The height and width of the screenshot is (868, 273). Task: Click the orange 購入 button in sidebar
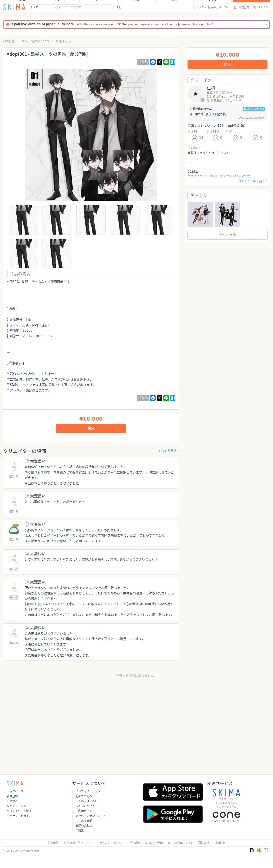227,64
